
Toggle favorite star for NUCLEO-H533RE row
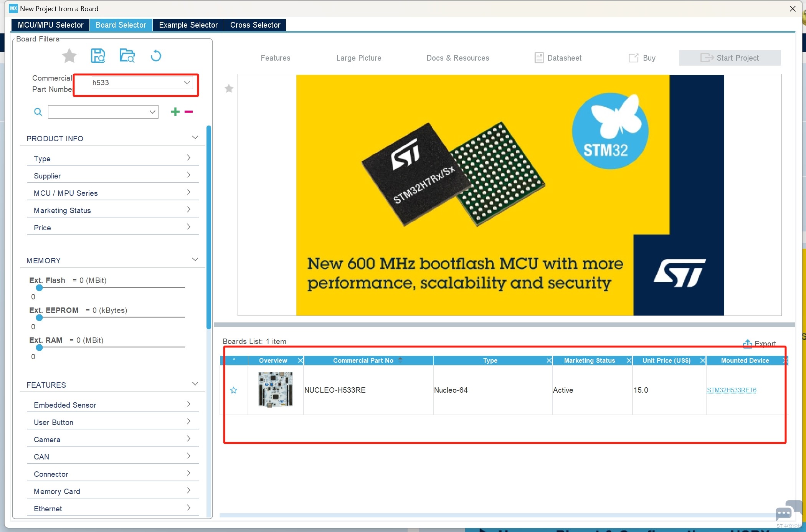pyautogui.click(x=234, y=390)
